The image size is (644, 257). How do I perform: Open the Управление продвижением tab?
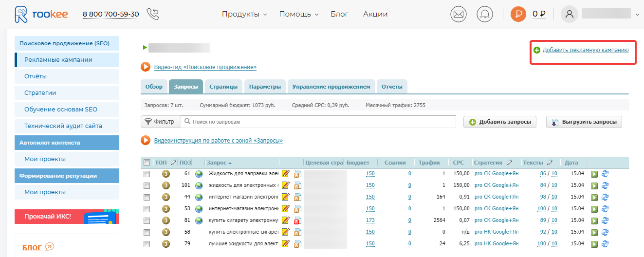point(331,87)
